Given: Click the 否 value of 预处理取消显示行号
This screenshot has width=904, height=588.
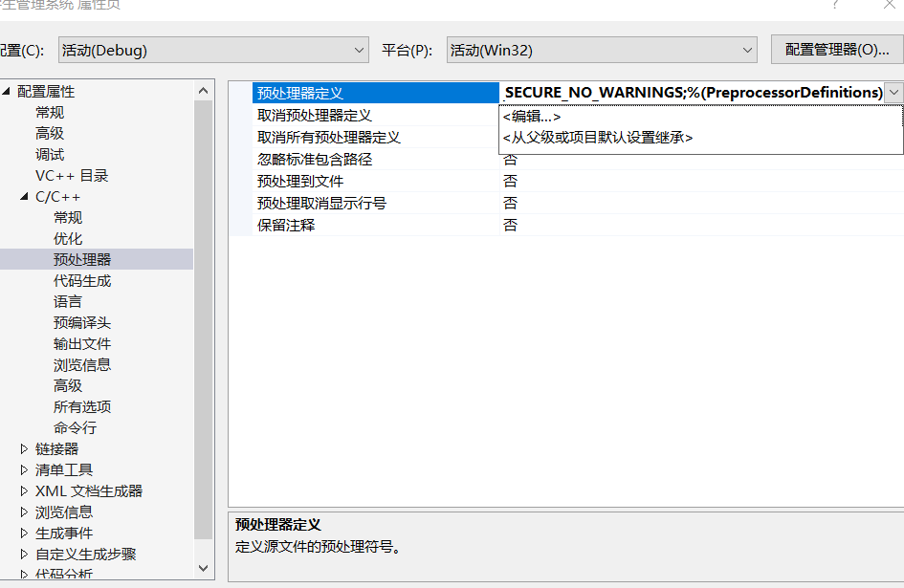Looking at the screenshot, I should 510,203.
